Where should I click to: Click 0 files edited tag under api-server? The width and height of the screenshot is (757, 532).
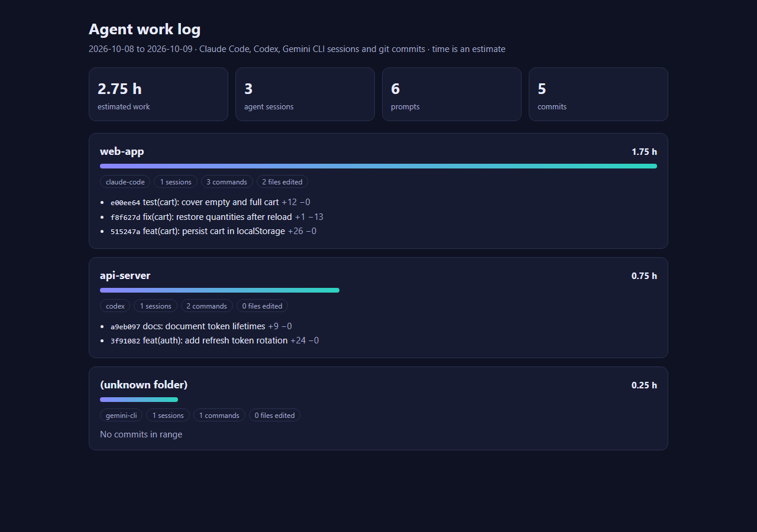click(x=262, y=306)
